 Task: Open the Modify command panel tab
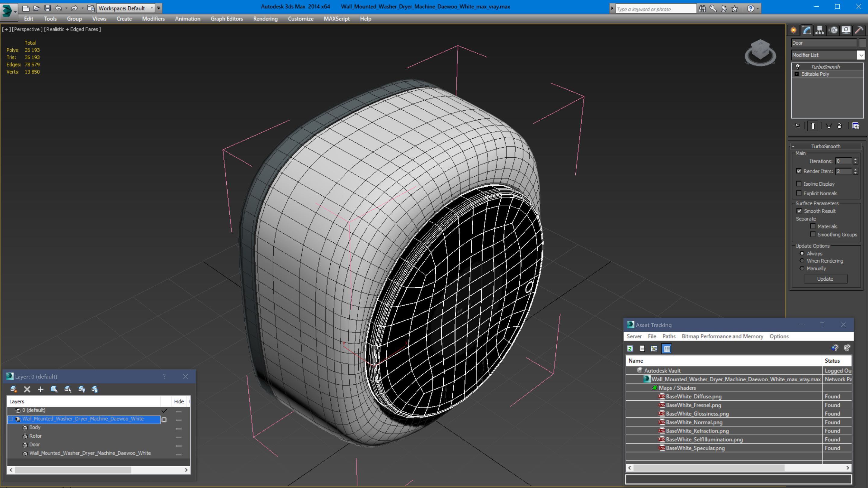pos(807,30)
